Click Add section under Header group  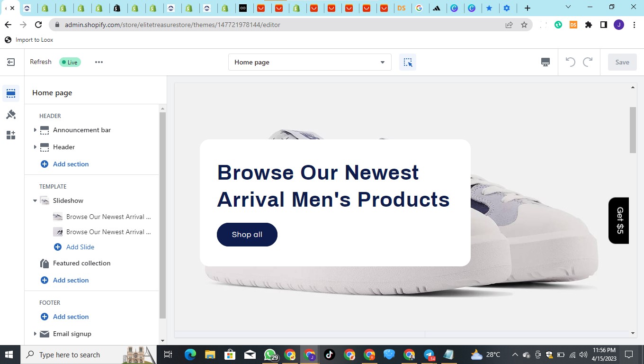[71, 164]
